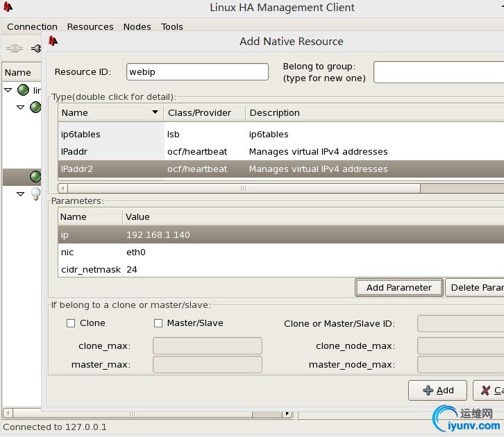The height and width of the screenshot is (437, 504).
Task: Click the Delete Parameter button
Action: pos(475,287)
